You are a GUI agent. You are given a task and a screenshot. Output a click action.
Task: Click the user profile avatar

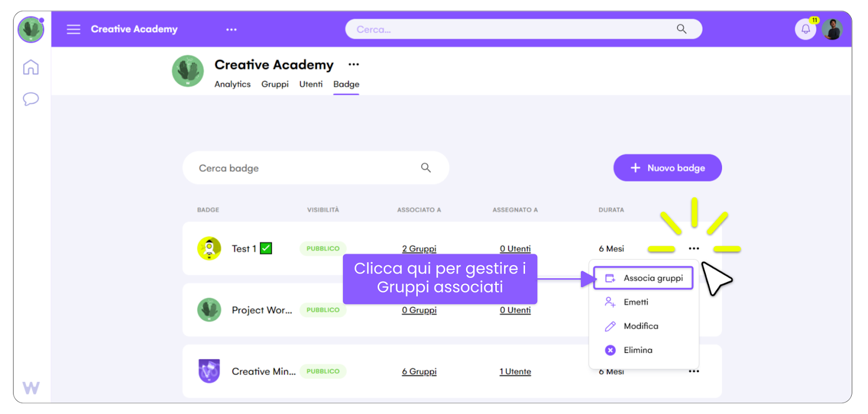click(832, 29)
